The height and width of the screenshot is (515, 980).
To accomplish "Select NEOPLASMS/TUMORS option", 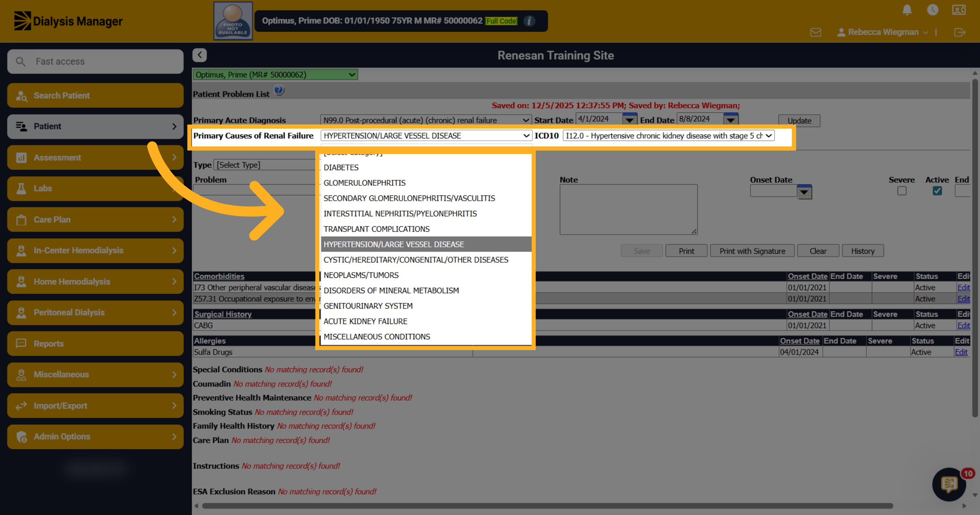I will coord(426,275).
